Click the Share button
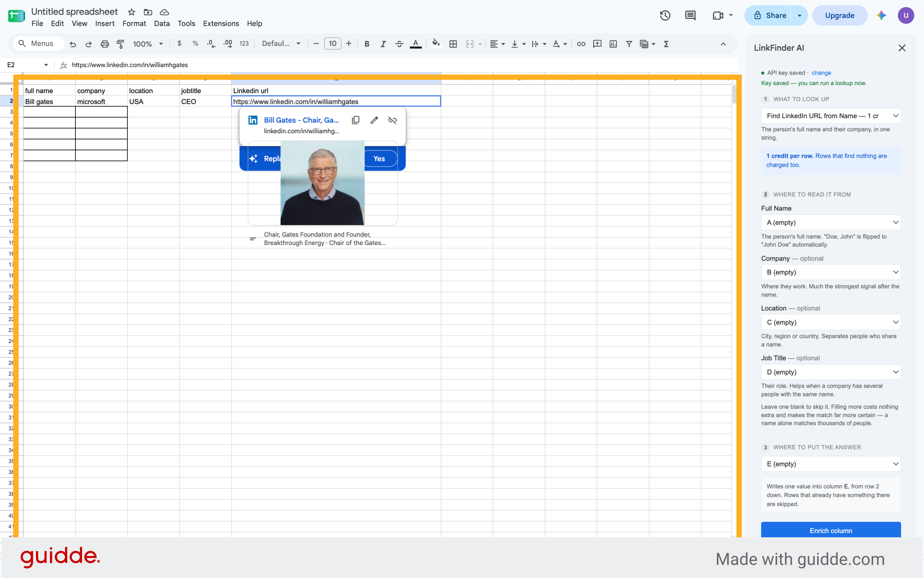924x578 pixels. click(x=768, y=15)
